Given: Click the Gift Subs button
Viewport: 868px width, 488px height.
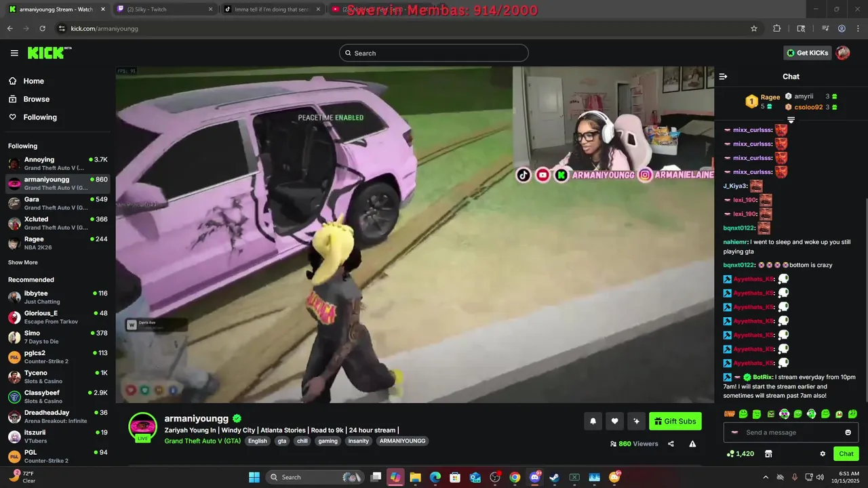Looking at the screenshot, I should 675,421.
